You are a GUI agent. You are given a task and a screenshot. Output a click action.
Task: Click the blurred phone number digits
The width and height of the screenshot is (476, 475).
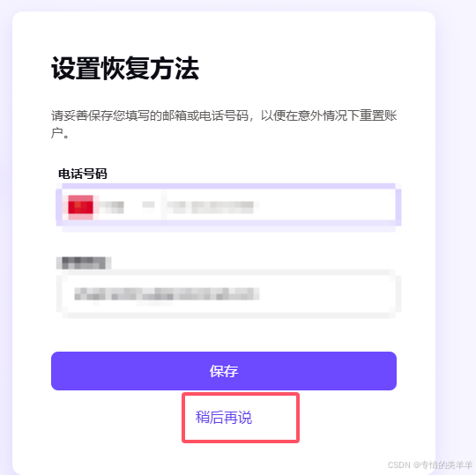(x=211, y=207)
